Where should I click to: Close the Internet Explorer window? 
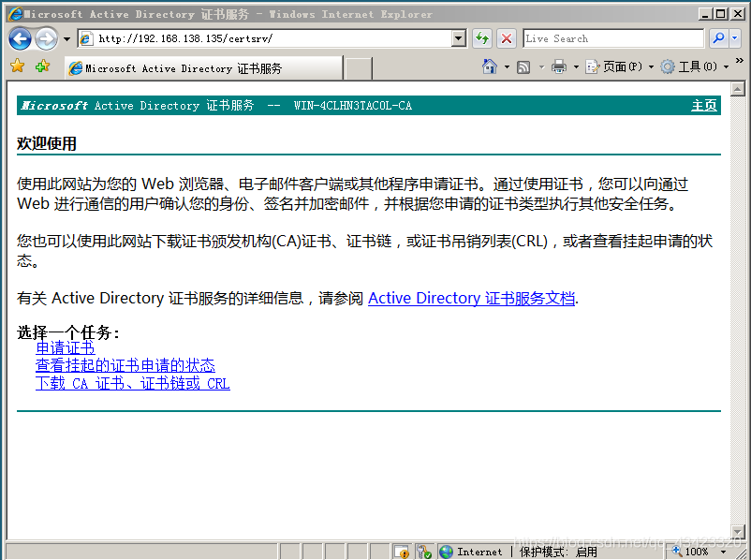point(738,14)
